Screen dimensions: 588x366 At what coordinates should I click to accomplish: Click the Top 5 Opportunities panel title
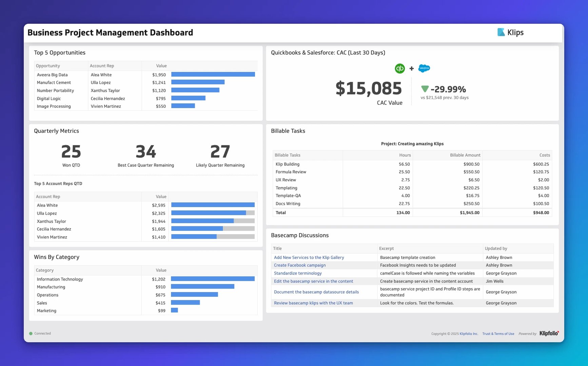pos(60,53)
